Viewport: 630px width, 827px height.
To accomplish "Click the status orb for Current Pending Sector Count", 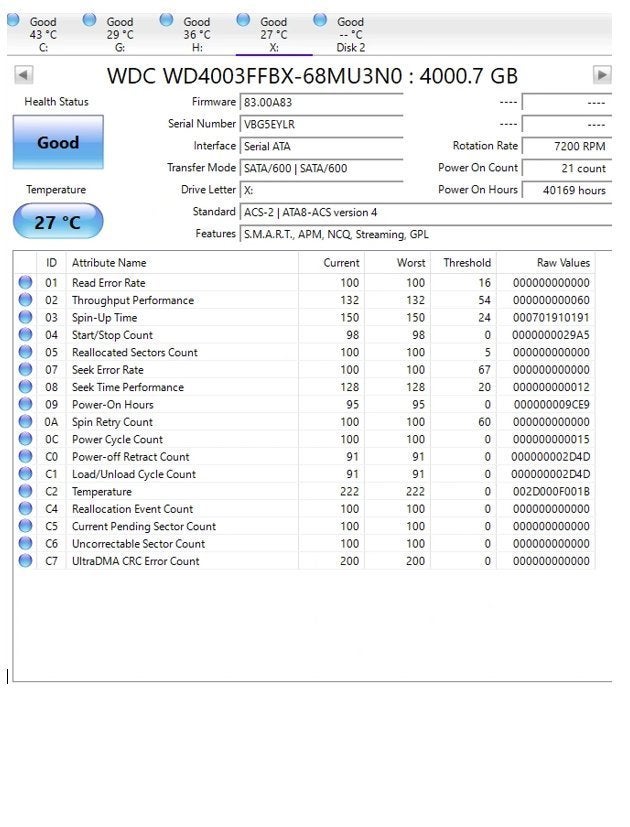I will pyautogui.click(x=25, y=526).
